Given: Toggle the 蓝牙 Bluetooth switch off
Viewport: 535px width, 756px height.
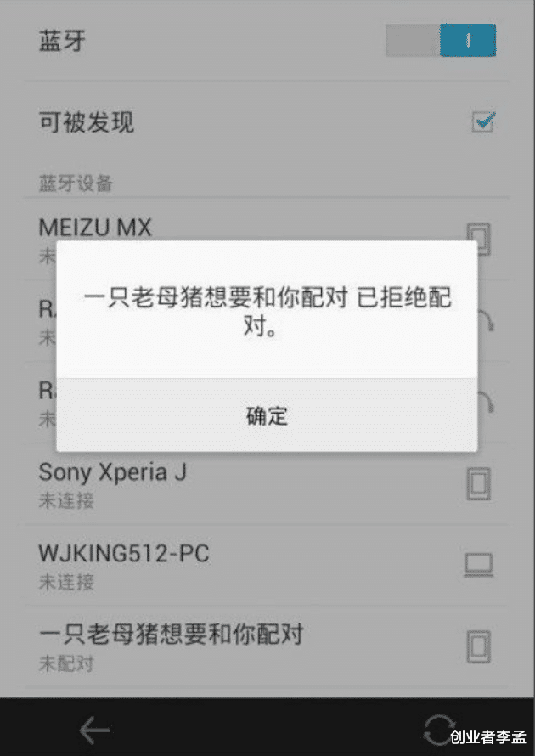Looking at the screenshot, I should 441,40.
